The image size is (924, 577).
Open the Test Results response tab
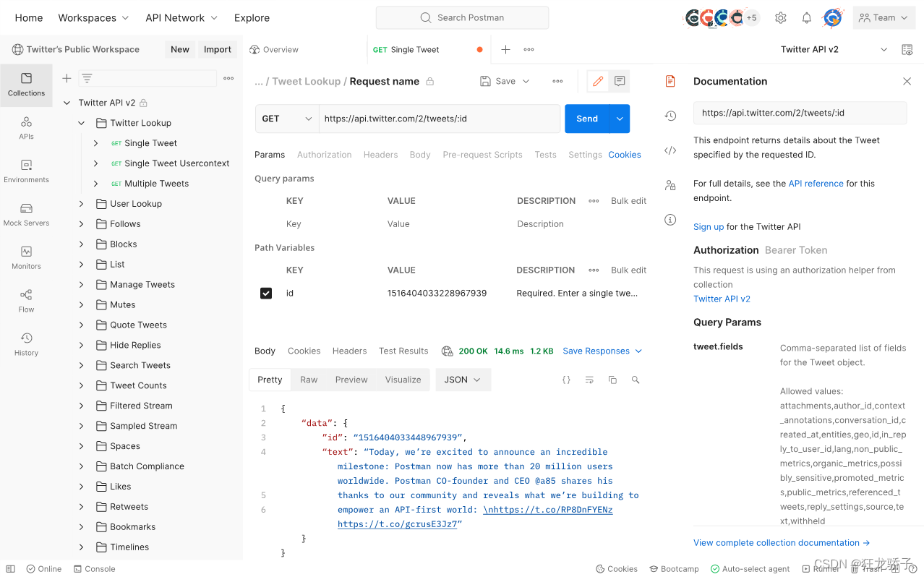pyautogui.click(x=403, y=351)
